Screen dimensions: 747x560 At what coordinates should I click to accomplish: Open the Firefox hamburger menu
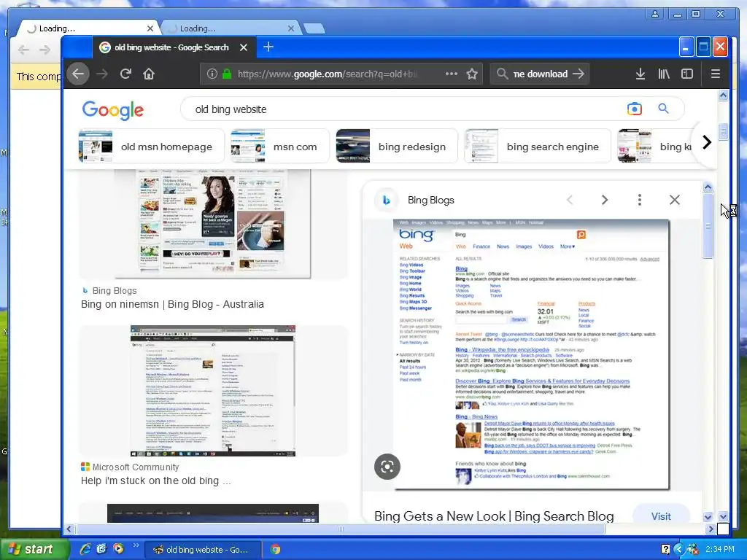pos(715,74)
